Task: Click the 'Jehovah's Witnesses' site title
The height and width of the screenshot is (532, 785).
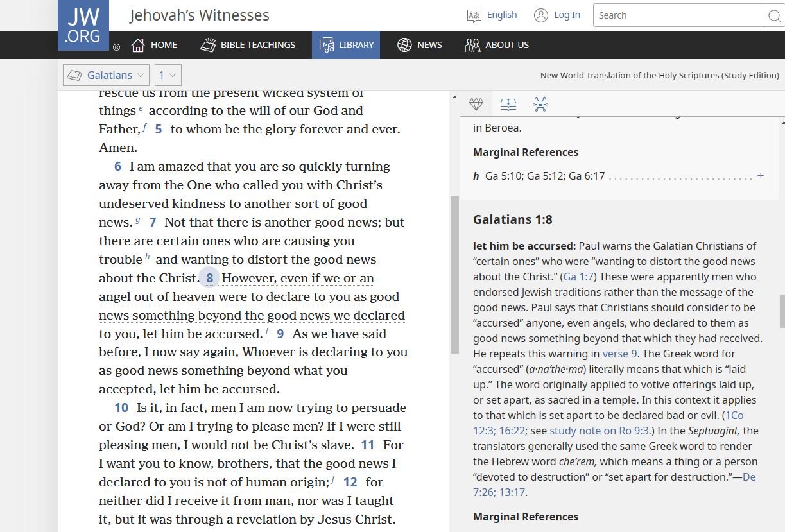Action: [200, 15]
